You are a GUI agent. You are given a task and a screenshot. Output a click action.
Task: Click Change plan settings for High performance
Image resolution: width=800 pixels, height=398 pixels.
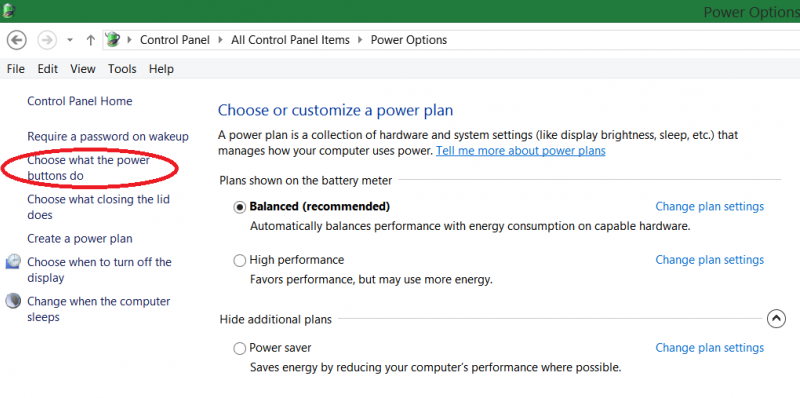710,260
